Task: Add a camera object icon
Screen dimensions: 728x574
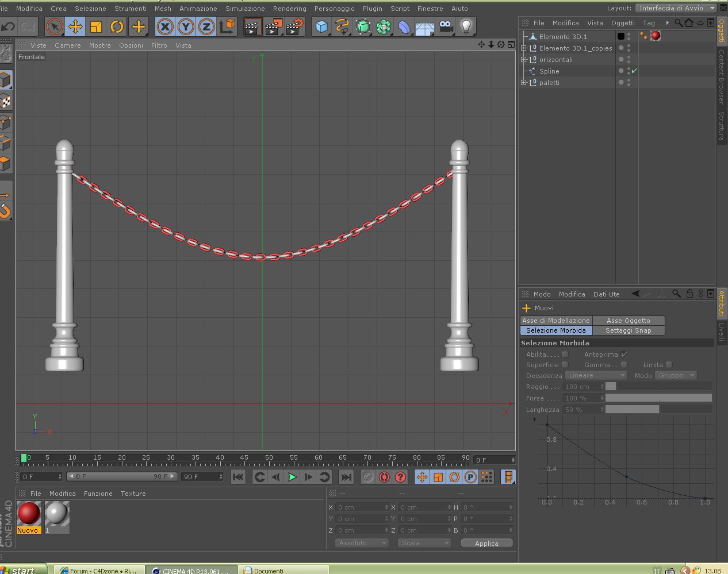Action: coord(446,26)
